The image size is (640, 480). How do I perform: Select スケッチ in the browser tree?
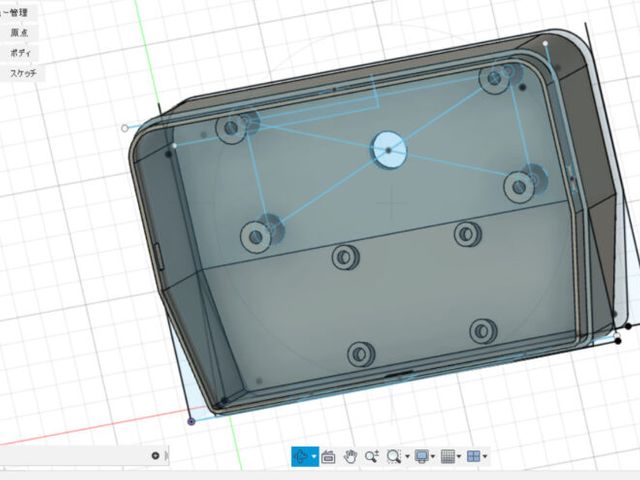(x=24, y=73)
